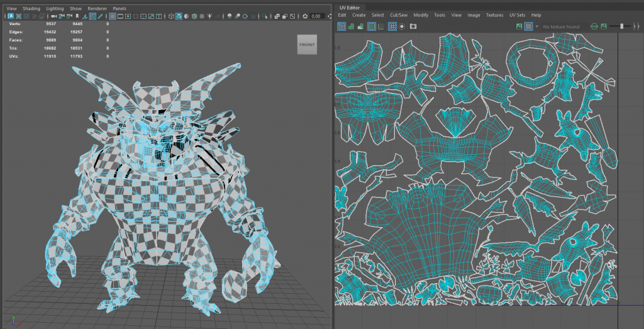Select Smooth Shade All cube icon
This screenshot has width=644, height=329.
[179, 16]
